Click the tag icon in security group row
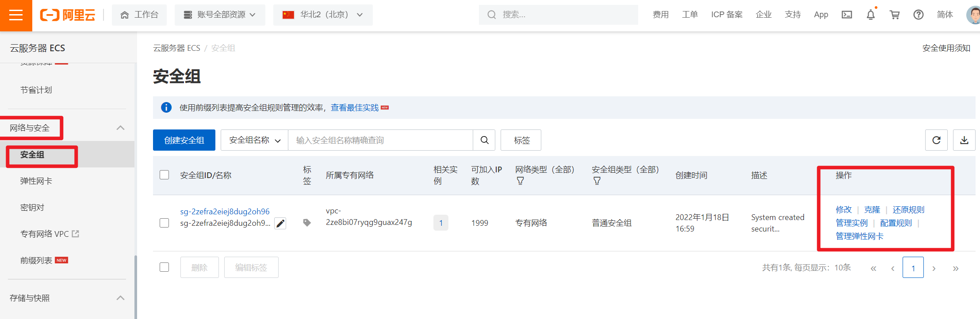Image resolution: width=980 pixels, height=319 pixels. [x=307, y=223]
